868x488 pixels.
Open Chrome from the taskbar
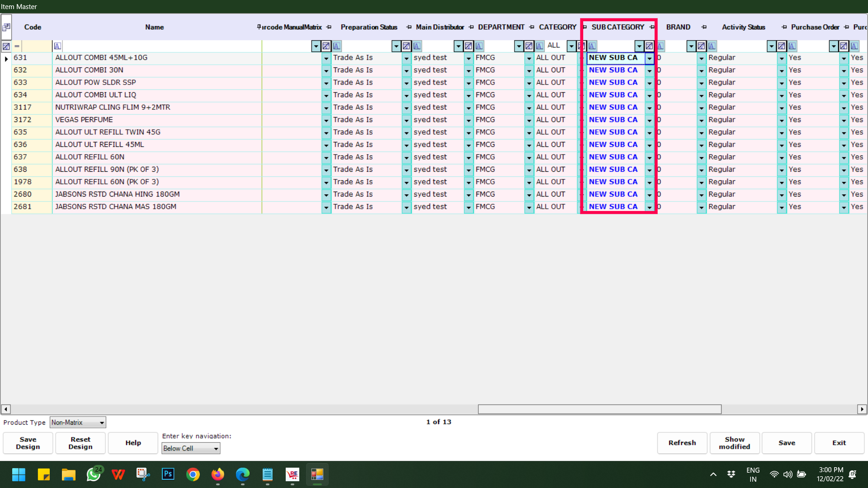(193, 474)
